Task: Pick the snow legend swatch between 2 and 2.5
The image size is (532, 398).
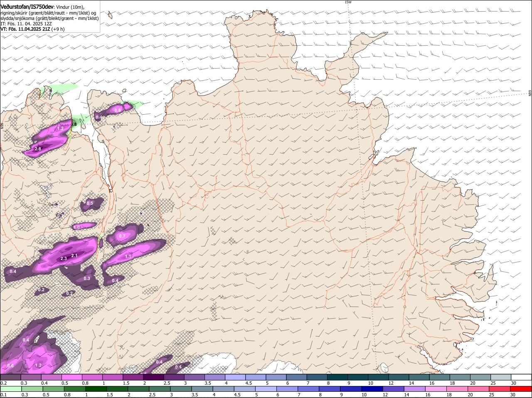Action: (153, 377)
